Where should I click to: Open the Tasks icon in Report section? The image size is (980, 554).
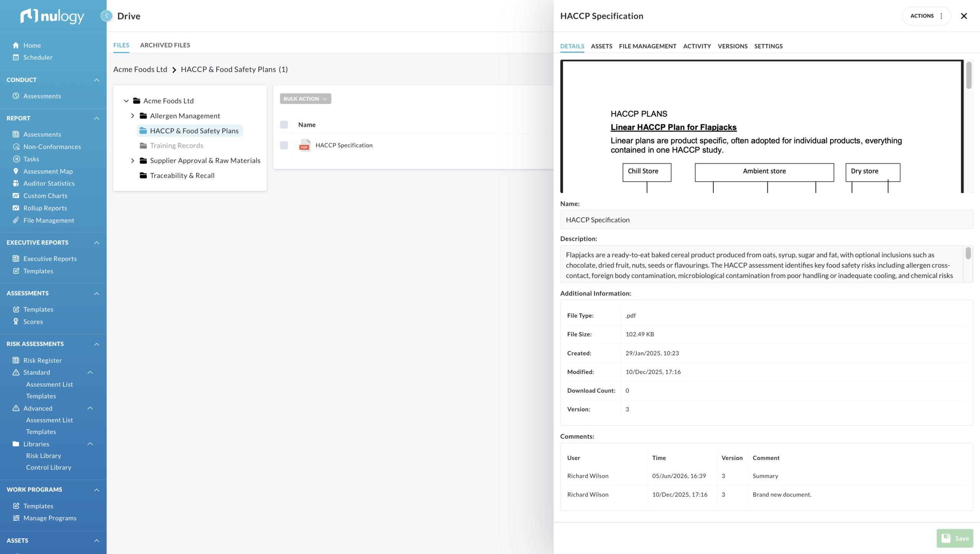16,159
